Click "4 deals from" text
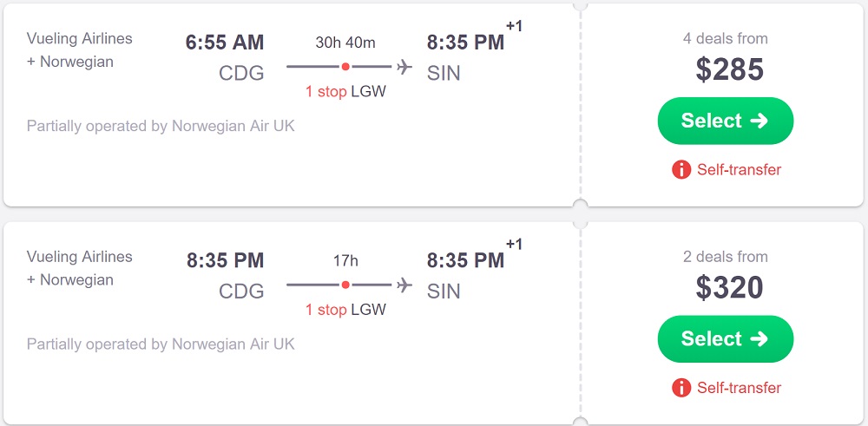 (725, 38)
